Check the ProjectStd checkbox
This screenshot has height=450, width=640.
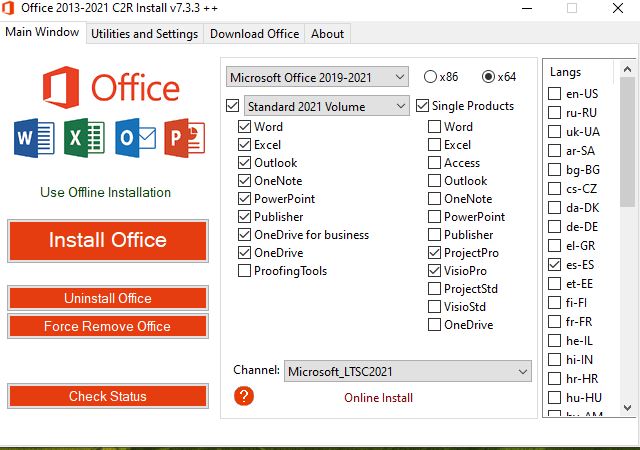tap(434, 288)
